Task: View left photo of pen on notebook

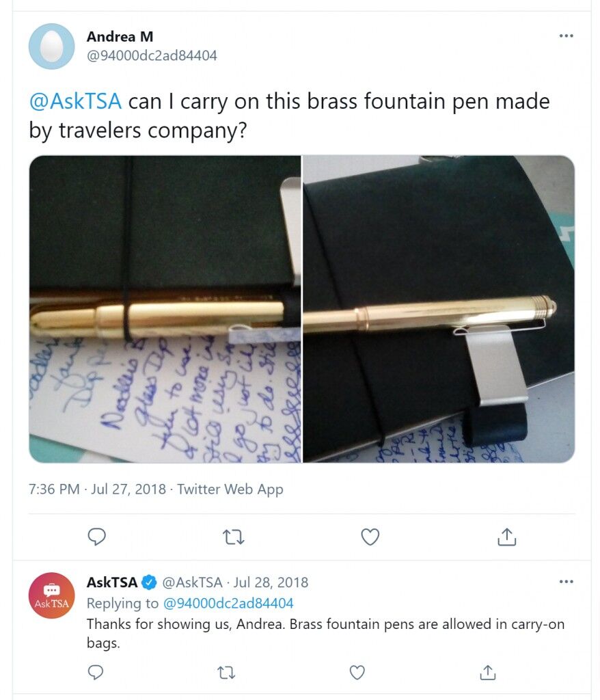Action: pyautogui.click(x=165, y=309)
